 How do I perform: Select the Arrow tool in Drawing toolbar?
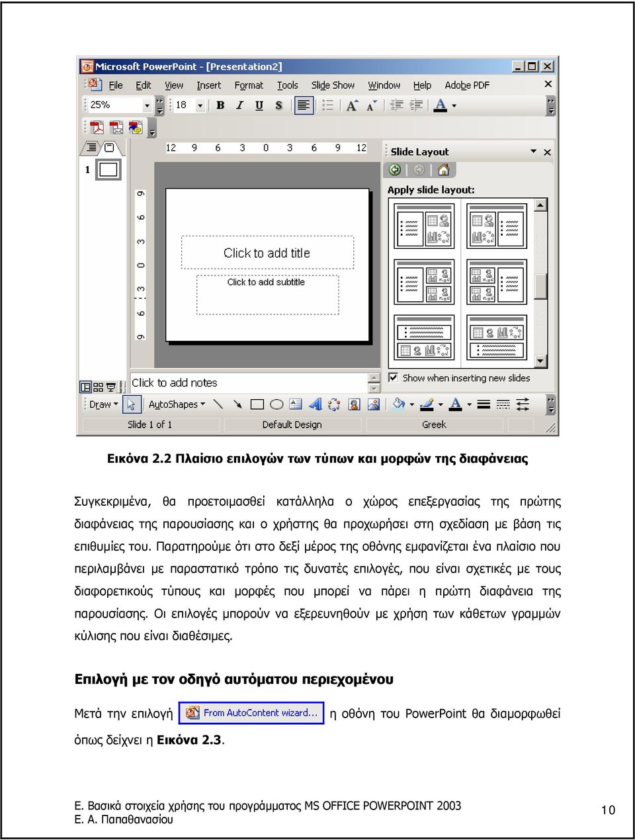point(237,404)
